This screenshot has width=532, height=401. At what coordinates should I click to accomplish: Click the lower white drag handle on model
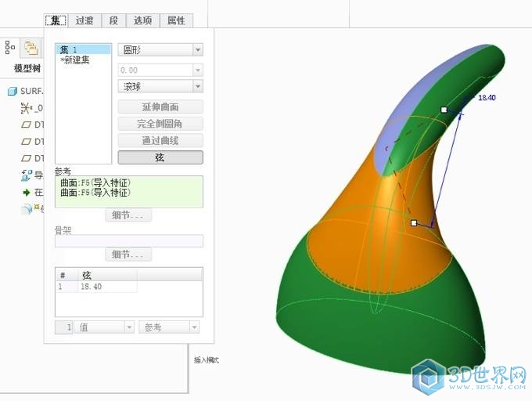pyautogui.click(x=414, y=223)
